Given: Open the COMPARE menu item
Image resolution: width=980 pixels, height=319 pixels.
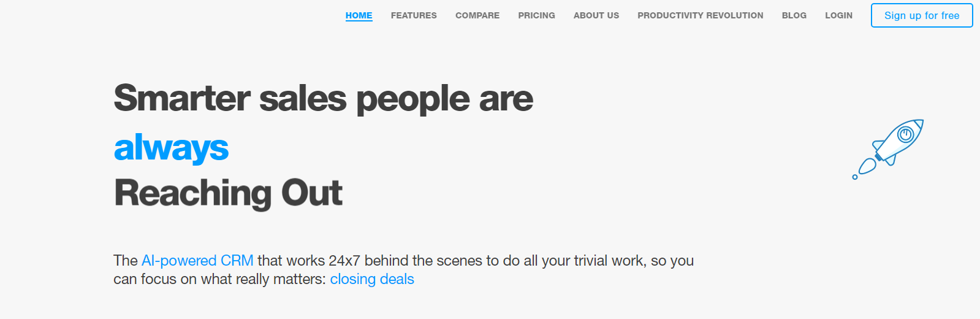Looking at the screenshot, I should click(x=477, y=15).
